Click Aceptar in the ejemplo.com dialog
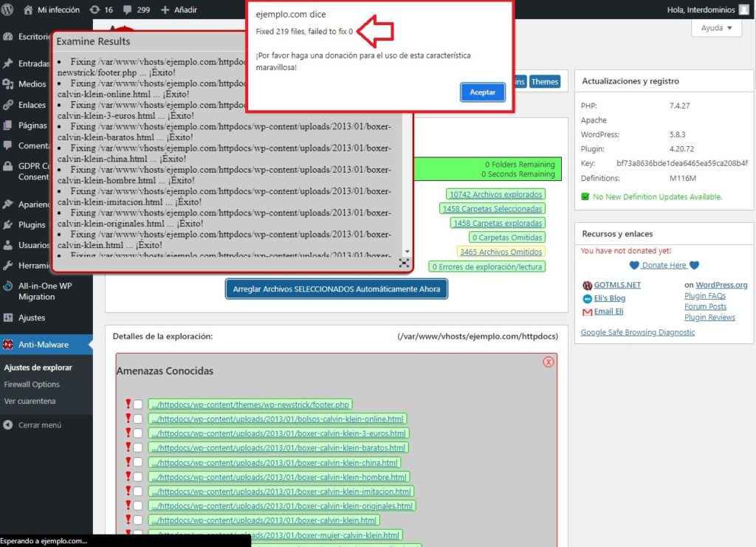 483,92
